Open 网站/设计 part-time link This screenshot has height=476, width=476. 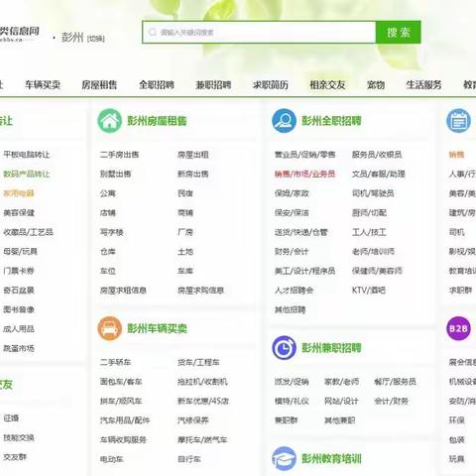pos(341,401)
